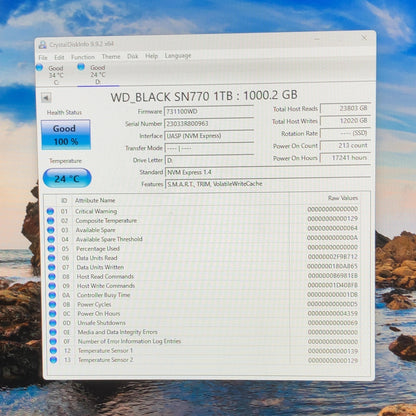Select the Data Units Written attribute row
416x416 pixels.
[x=203, y=267]
